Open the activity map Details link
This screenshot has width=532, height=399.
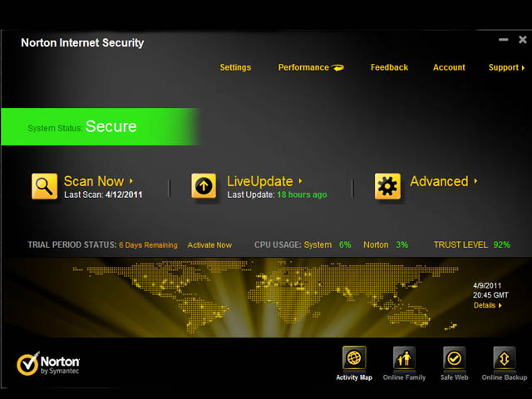486,305
